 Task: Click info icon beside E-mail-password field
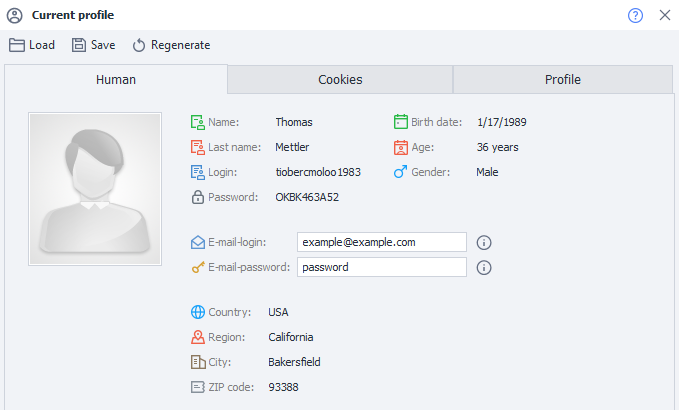pos(483,267)
